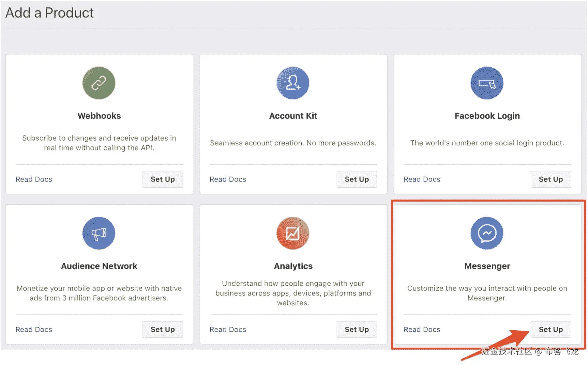
Task: Click the 'Subscribe to changes' Webhooks description
Action: click(99, 143)
